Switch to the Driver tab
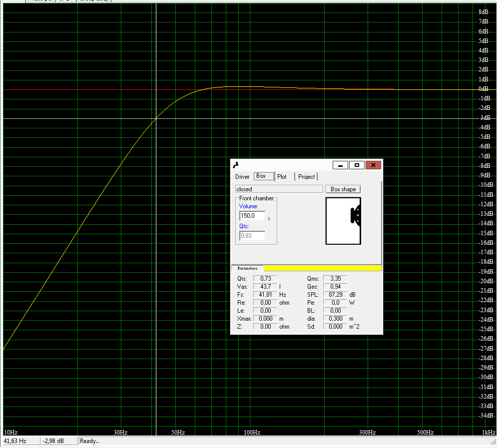The image size is (498, 448). pos(242,177)
